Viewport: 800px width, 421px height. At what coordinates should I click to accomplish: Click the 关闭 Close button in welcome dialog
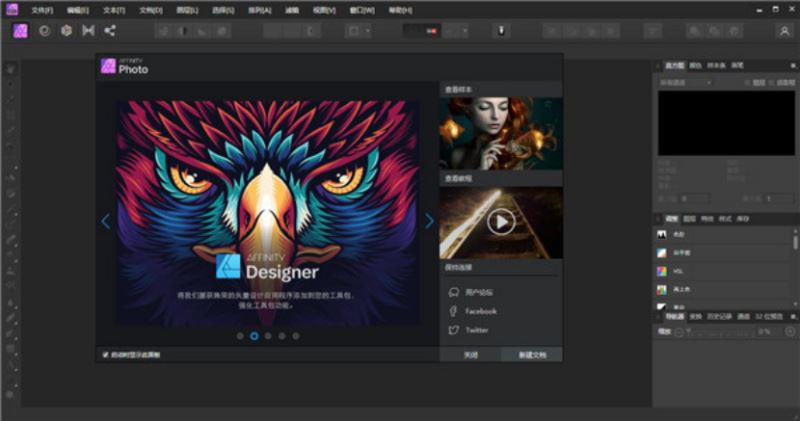(x=470, y=355)
